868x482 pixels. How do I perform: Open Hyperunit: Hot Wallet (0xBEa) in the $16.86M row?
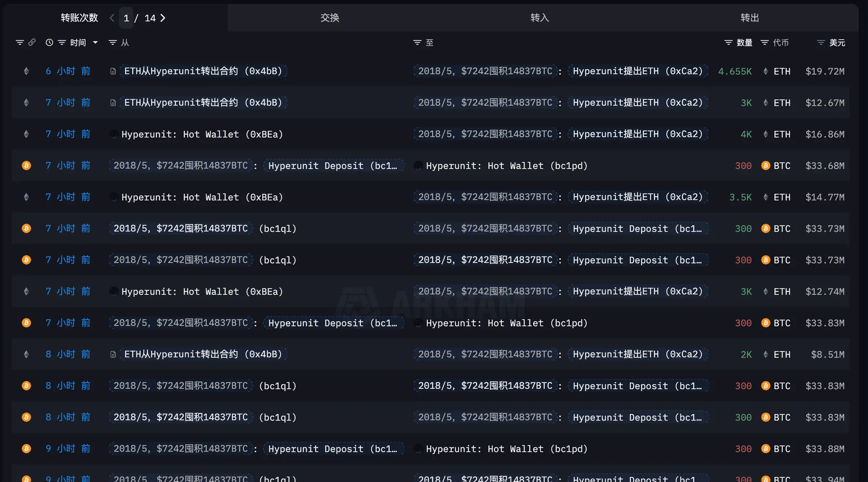point(202,134)
